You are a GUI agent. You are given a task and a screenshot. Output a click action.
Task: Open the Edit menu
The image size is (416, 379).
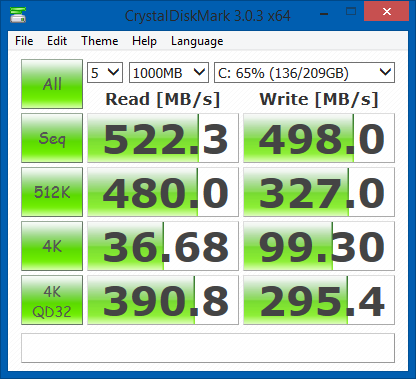point(57,41)
